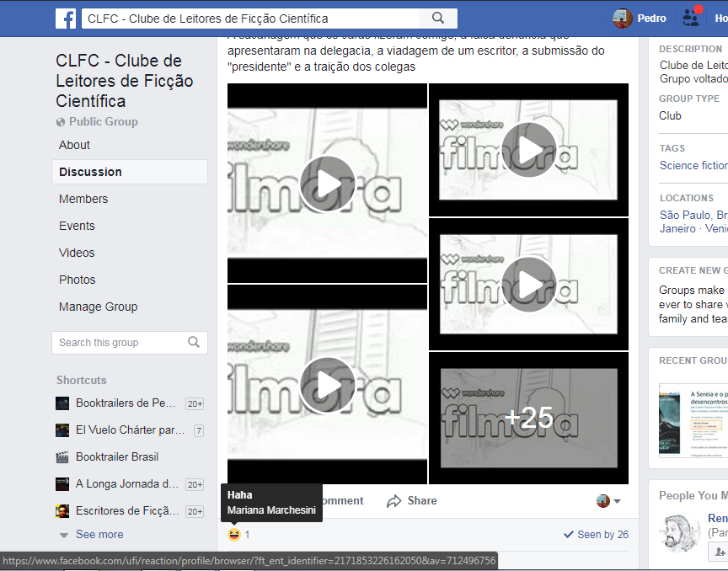Open the Events section

[77, 226]
